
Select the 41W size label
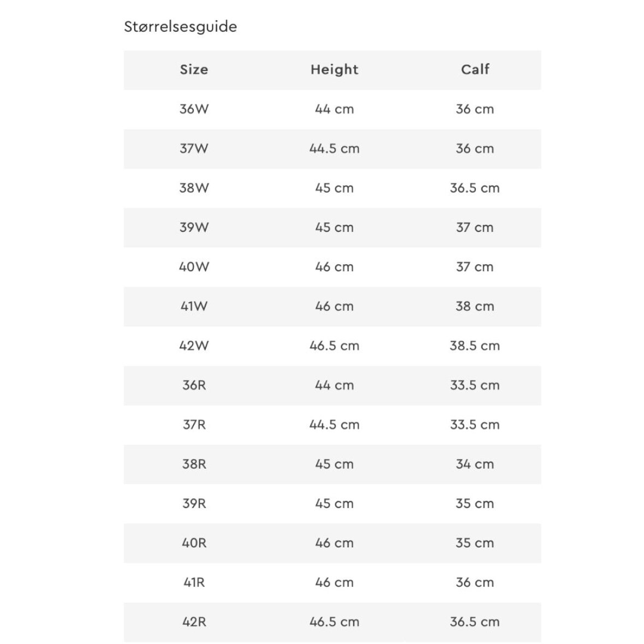(x=194, y=306)
